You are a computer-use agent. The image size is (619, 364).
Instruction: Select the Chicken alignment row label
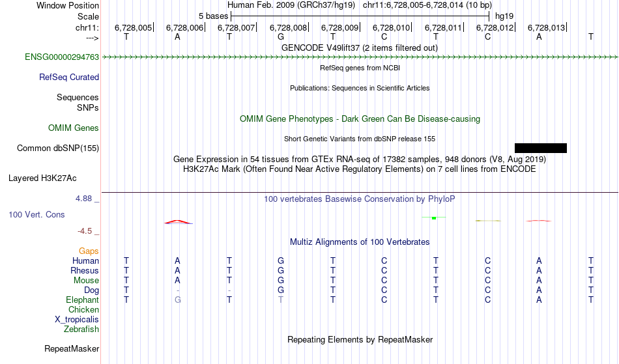[x=83, y=310]
